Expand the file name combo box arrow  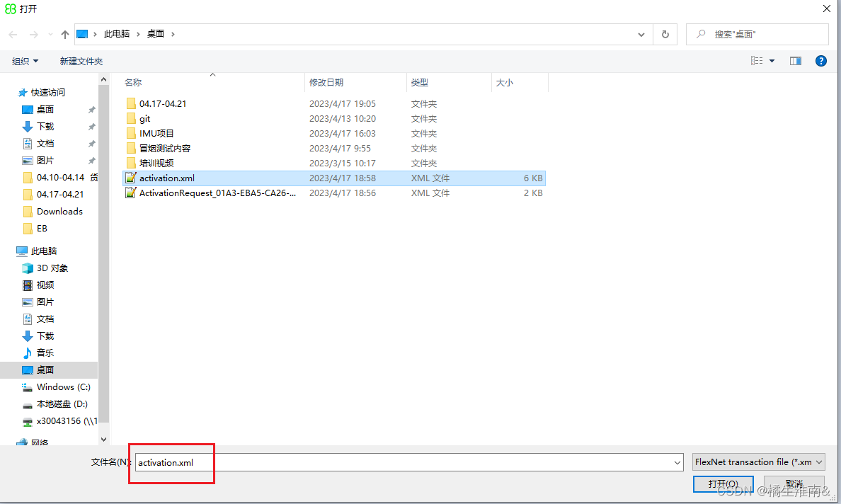(677, 462)
